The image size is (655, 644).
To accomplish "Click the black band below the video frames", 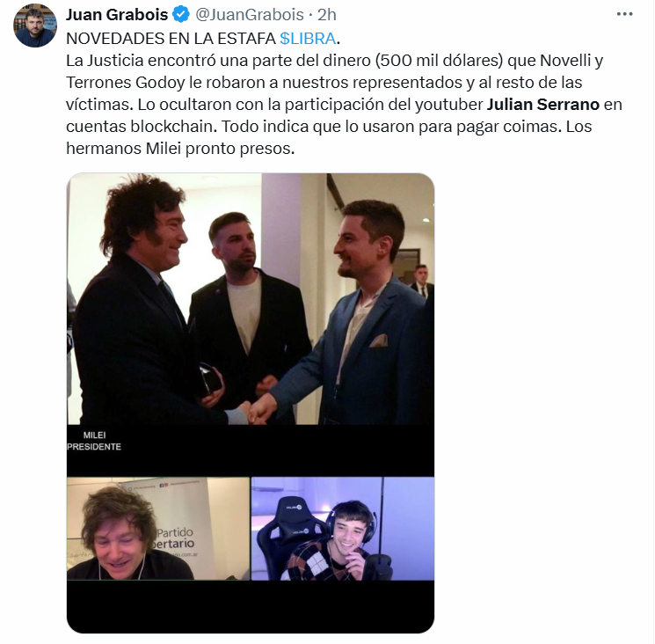I will tap(251, 606).
